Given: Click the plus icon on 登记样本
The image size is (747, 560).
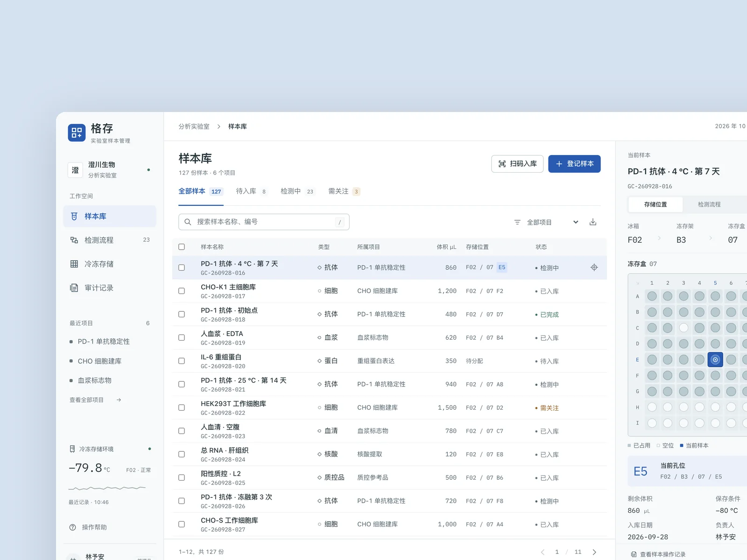Looking at the screenshot, I should [559, 164].
